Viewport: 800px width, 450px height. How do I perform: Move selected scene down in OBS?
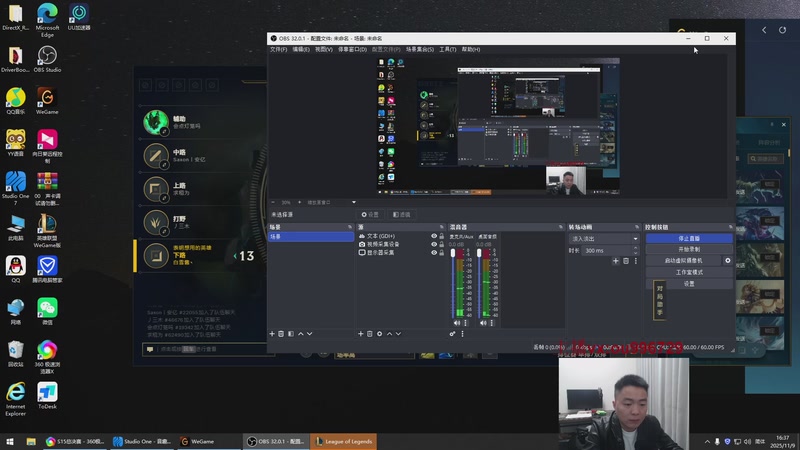[310, 334]
